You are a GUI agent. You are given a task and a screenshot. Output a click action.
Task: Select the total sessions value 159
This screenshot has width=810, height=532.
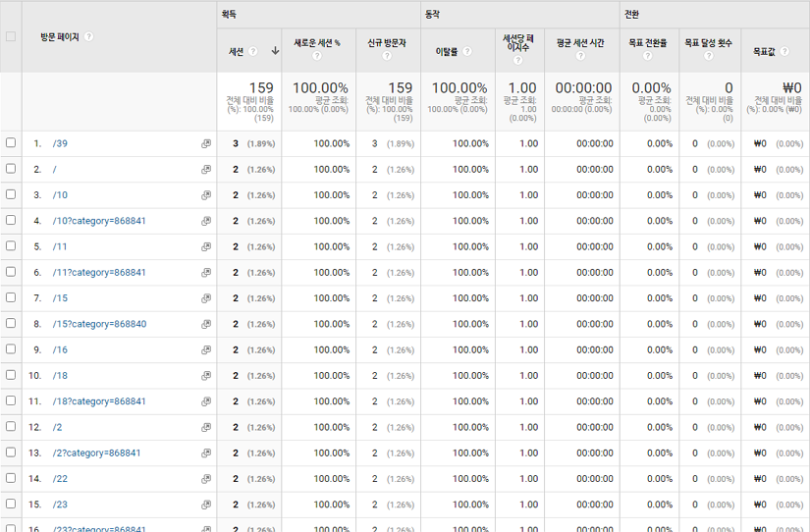click(261, 87)
